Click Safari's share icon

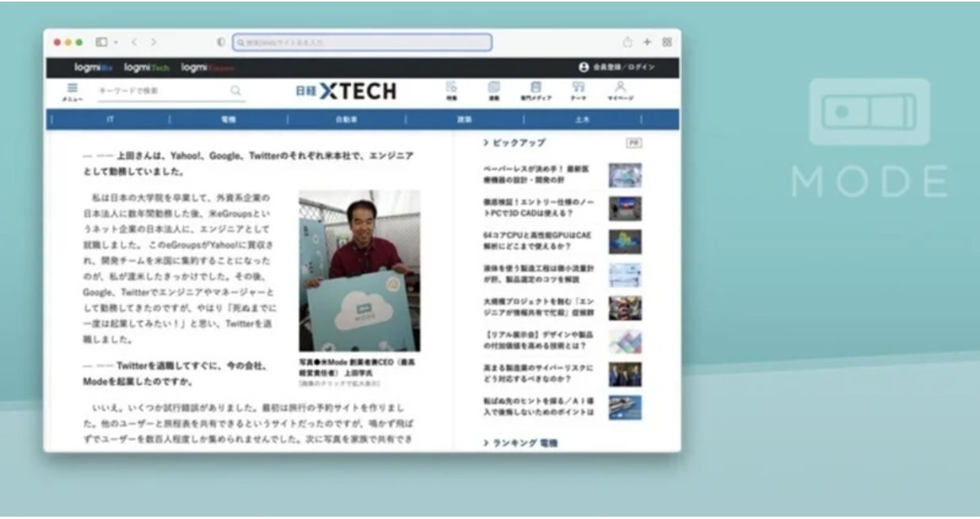(628, 42)
